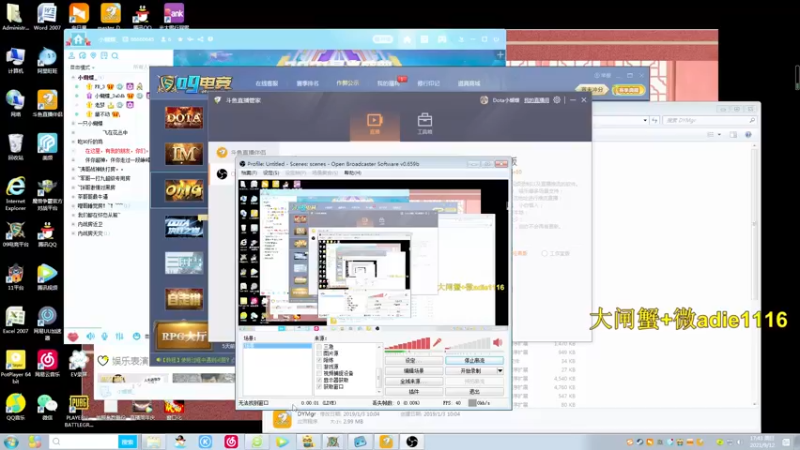This screenshot has width=800, height=450.
Task: Click the search magnifier icon in YY toolbar
Action: [115, 56]
